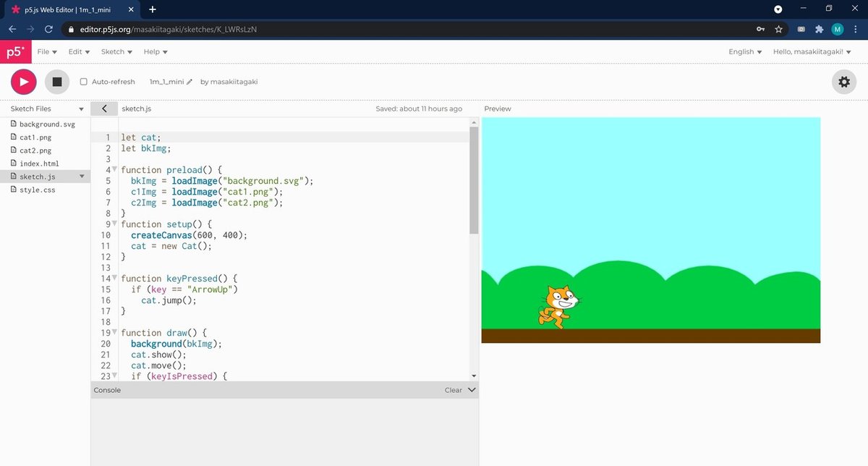Fold the setup function at line 9
This screenshot has height=466, width=868.
(114, 224)
